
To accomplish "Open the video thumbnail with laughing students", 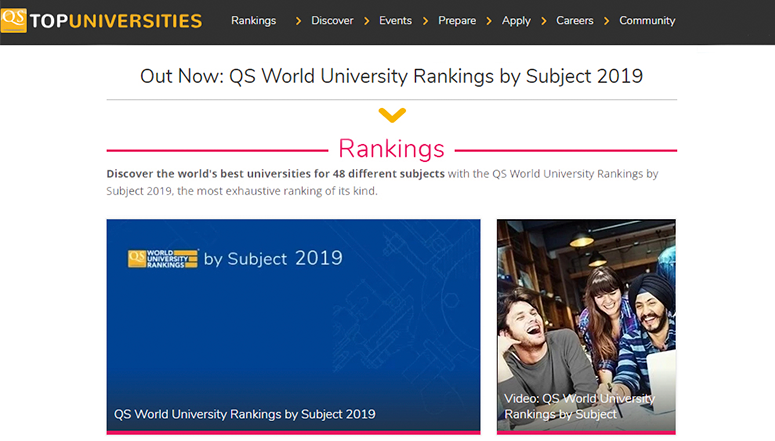I will click(586, 327).
